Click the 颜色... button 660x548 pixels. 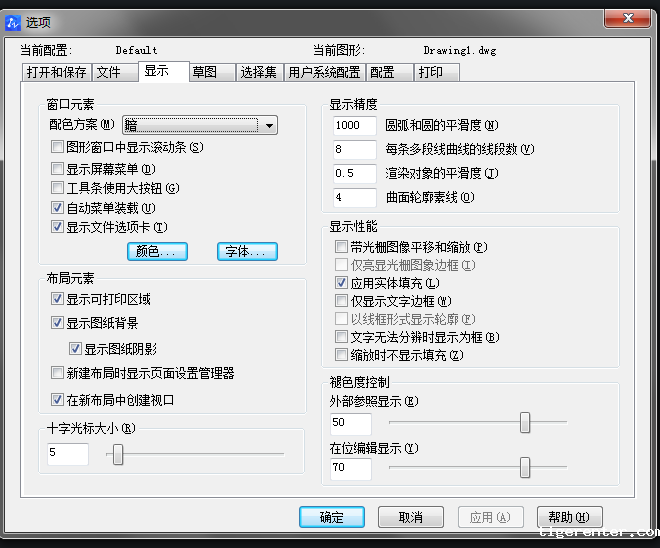pyautogui.click(x=157, y=252)
